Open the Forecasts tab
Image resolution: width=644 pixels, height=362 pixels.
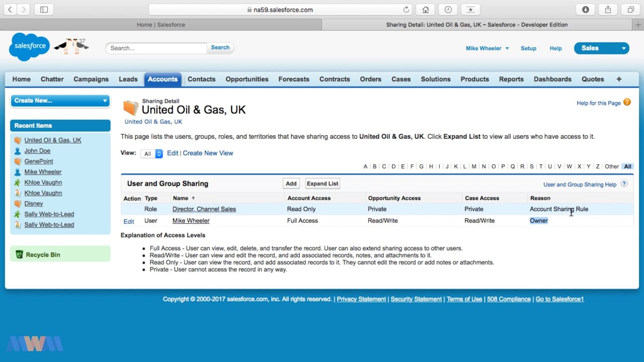pos(294,79)
